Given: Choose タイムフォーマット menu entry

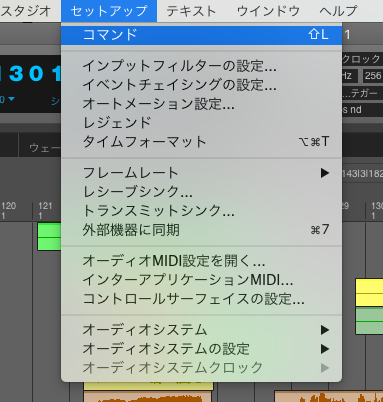Looking at the screenshot, I should [x=201, y=142].
